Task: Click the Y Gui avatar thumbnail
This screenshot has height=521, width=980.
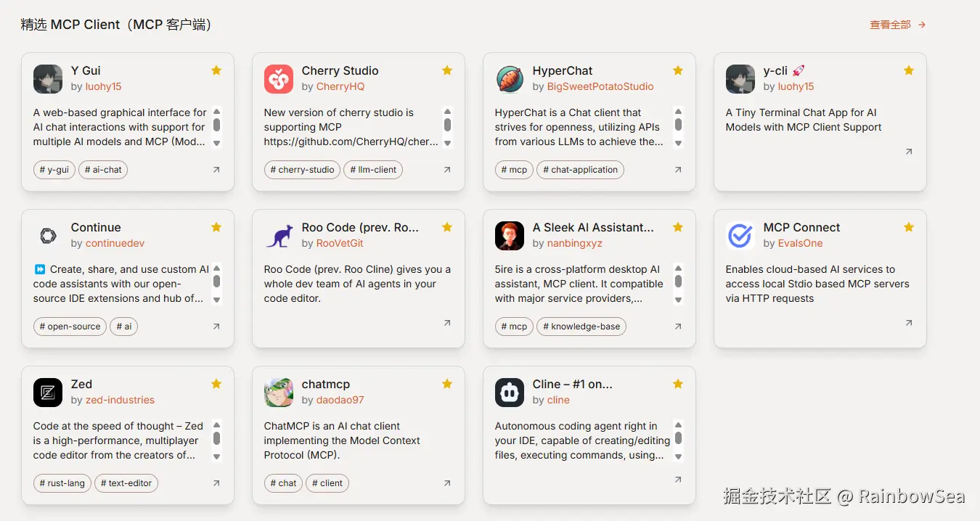Action: coord(48,79)
